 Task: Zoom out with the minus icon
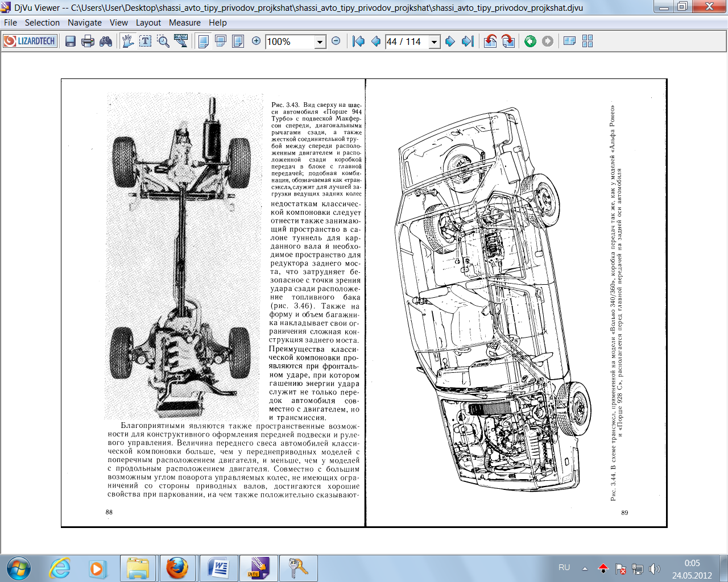(336, 41)
